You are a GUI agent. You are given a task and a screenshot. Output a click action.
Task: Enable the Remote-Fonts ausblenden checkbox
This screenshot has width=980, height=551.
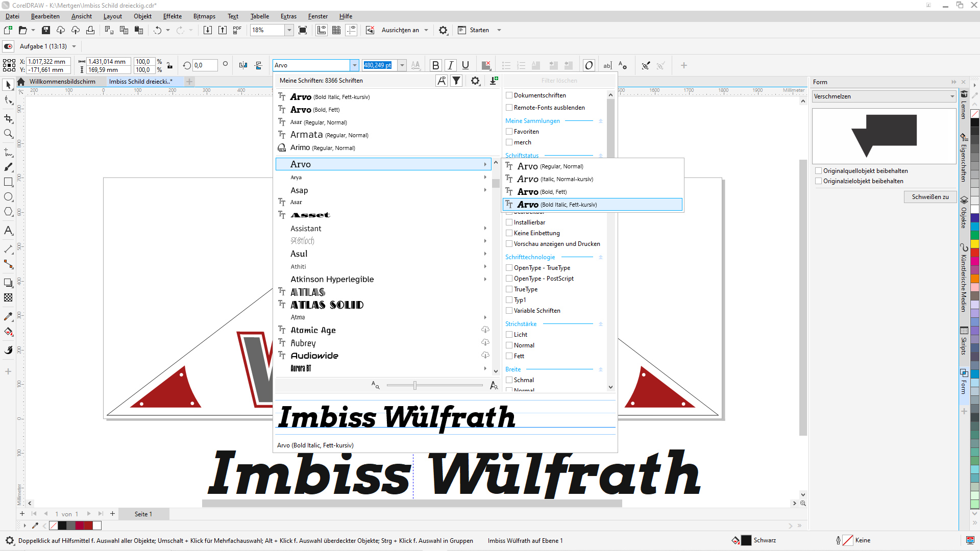click(x=509, y=108)
